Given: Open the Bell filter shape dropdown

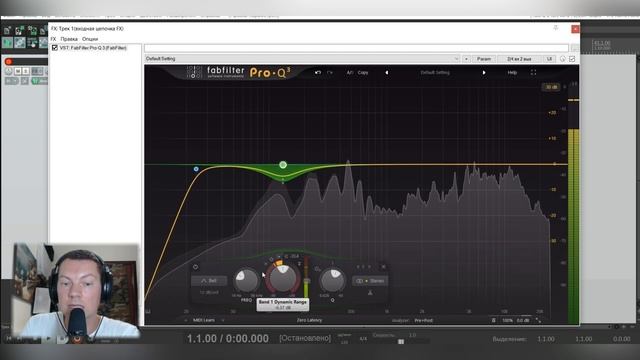Looking at the screenshot, I should (209, 281).
